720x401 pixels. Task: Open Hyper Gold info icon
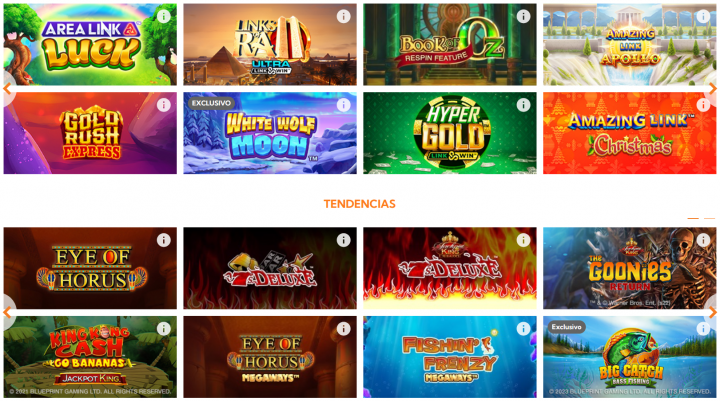tap(523, 105)
